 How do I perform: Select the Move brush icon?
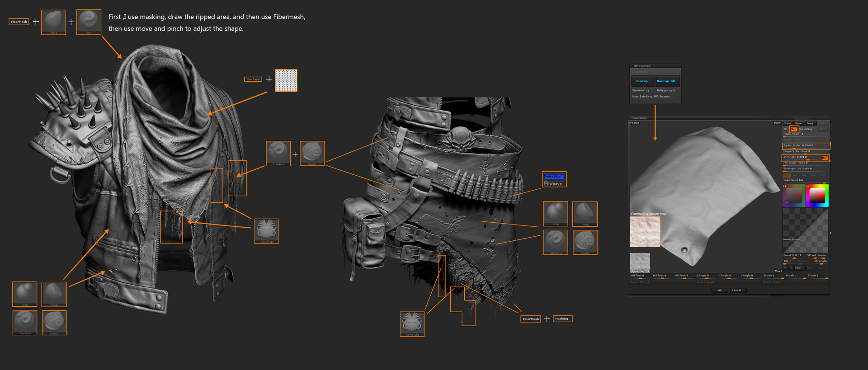53,22
